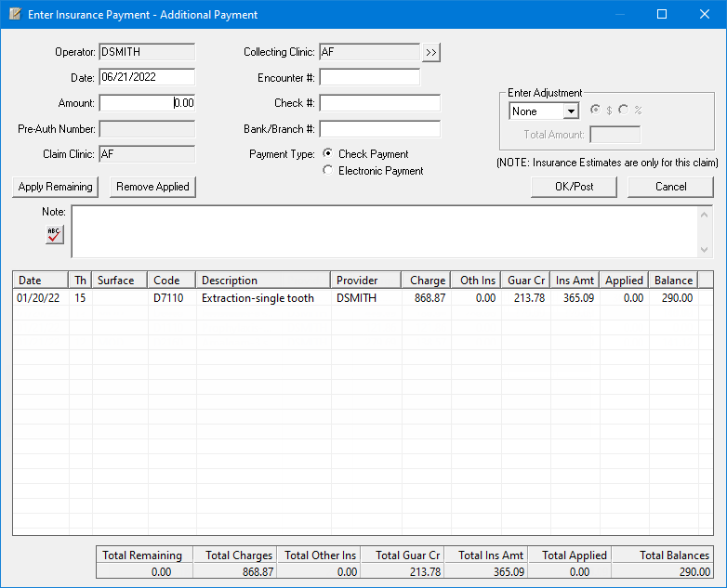Click the Pre-Auth Number field
This screenshot has width=727, height=588.
pos(147,129)
